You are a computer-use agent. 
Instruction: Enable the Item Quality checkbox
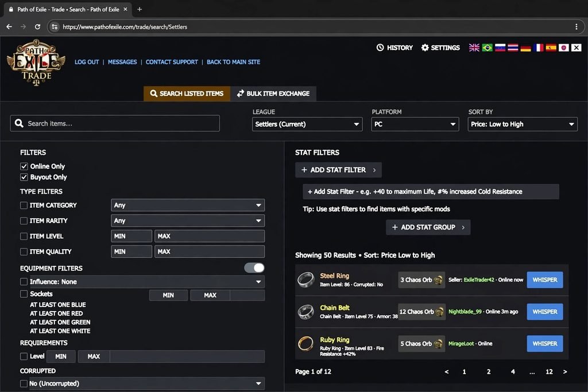[x=24, y=251]
